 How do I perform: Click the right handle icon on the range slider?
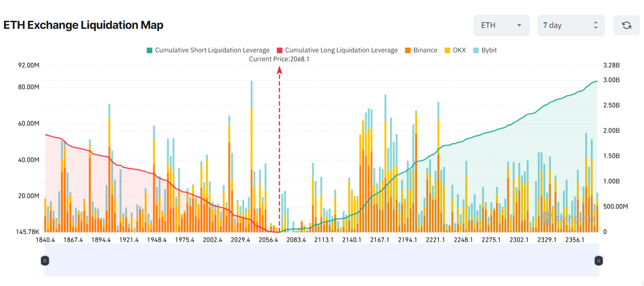[598, 260]
